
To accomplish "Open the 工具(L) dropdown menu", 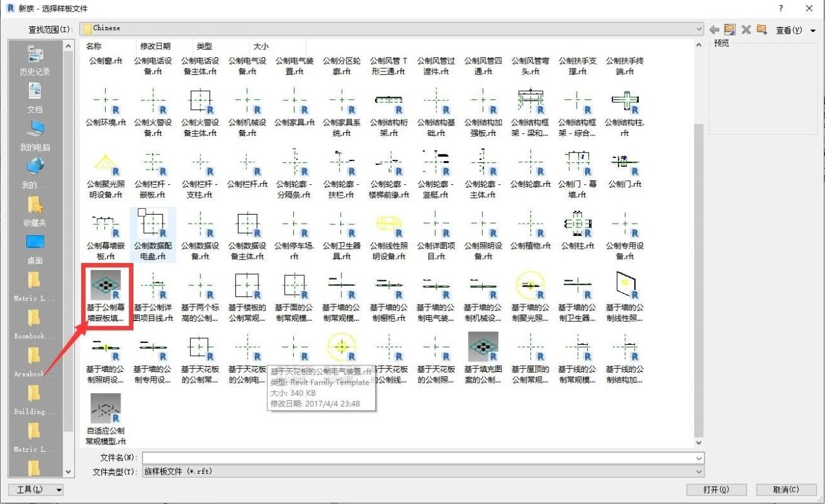I will click(x=35, y=490).
